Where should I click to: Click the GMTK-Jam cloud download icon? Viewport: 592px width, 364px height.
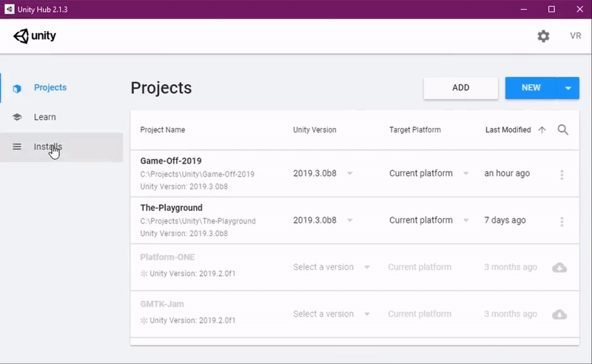(x=559, y=314)
